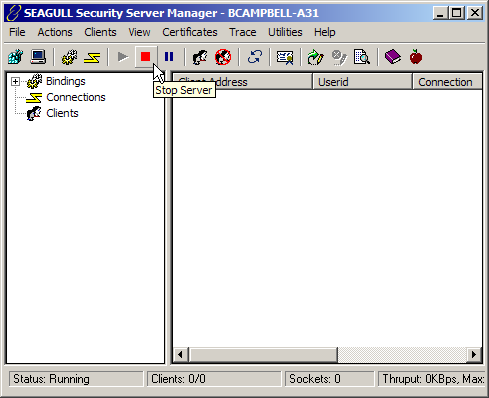Click the magnifier trace view icon
Screen dimensions: 489x398
coord(362,57)
